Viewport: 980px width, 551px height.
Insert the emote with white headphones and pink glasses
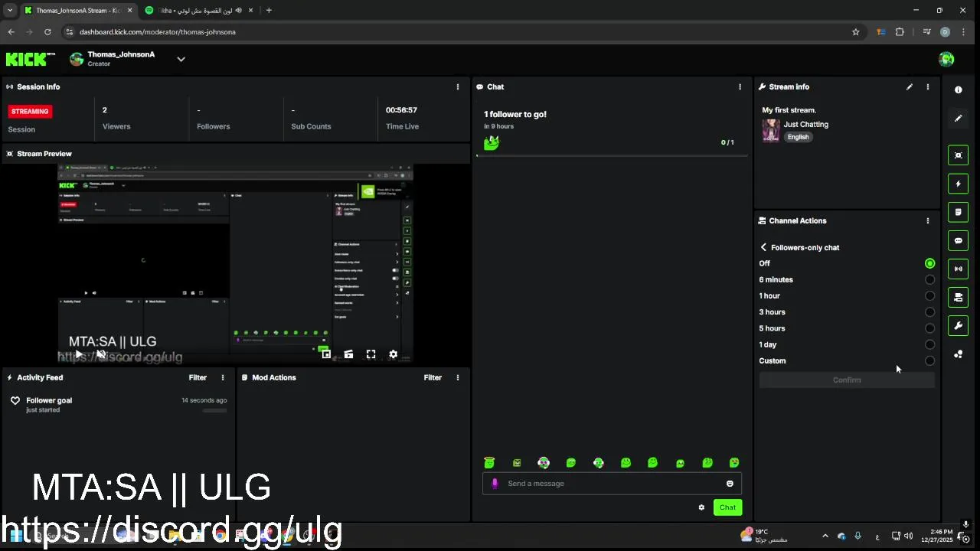coord(543,462)
